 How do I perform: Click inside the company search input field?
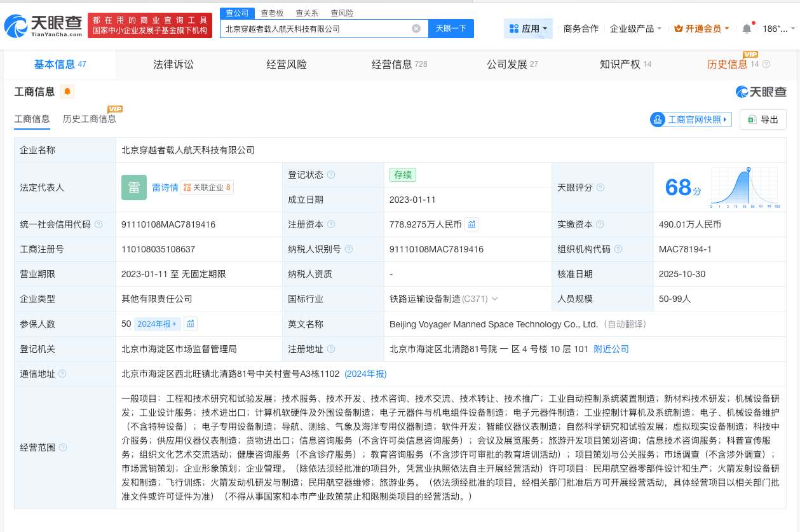click(x=318, y=29)
